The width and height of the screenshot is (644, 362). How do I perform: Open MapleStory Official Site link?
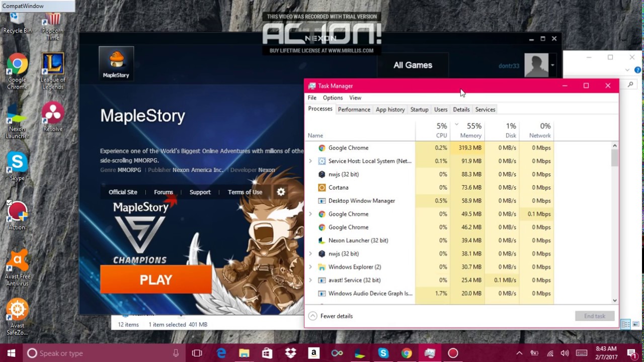pyautogui.click(x=123, y=192)
